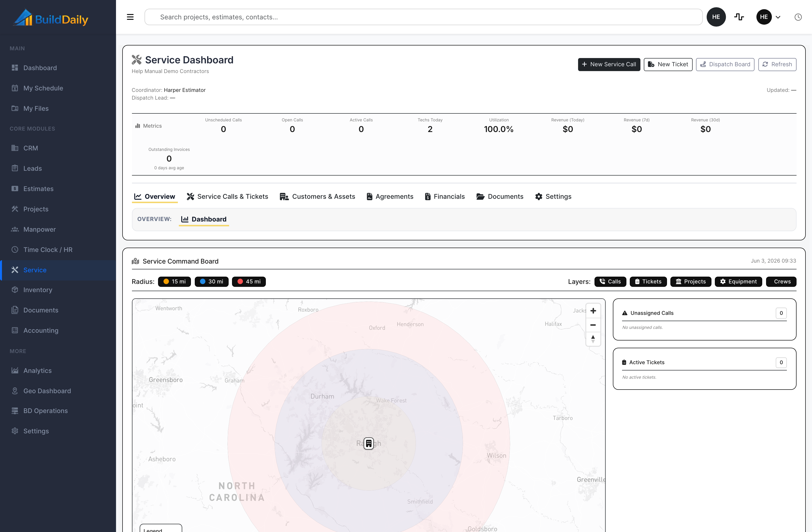Click the Geo Dashboard pin icon
Image resolution: width=812 pixels, height=532 pixels.
tap(15, 391)
